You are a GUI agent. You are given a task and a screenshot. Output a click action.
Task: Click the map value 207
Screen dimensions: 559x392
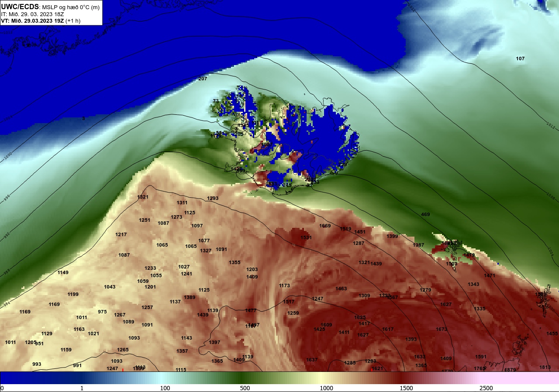[x=203, y=79]
